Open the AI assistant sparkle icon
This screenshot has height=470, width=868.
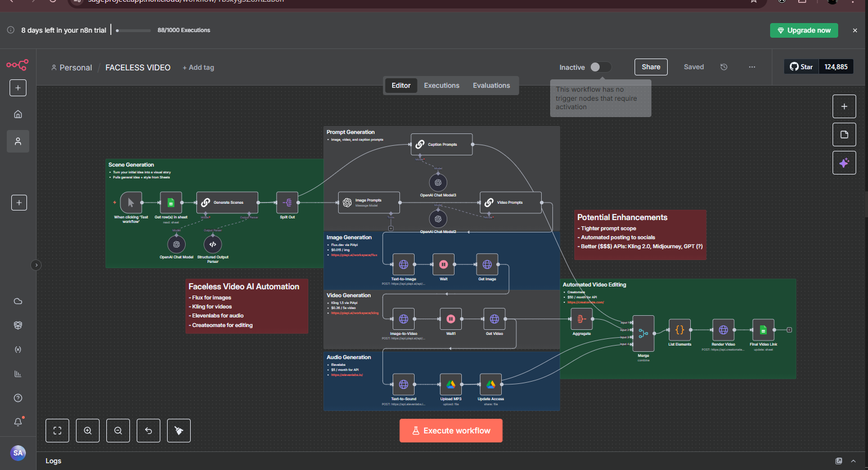click(x=844, y=163)
